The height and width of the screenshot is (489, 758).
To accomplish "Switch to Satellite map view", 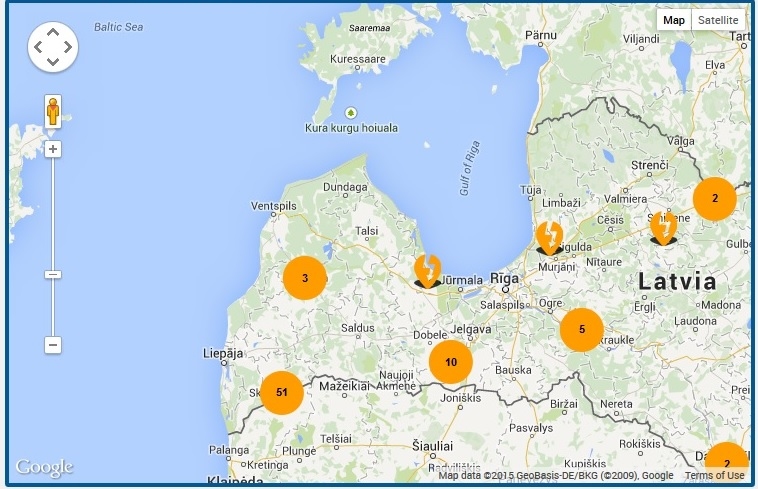I will 717,20.
